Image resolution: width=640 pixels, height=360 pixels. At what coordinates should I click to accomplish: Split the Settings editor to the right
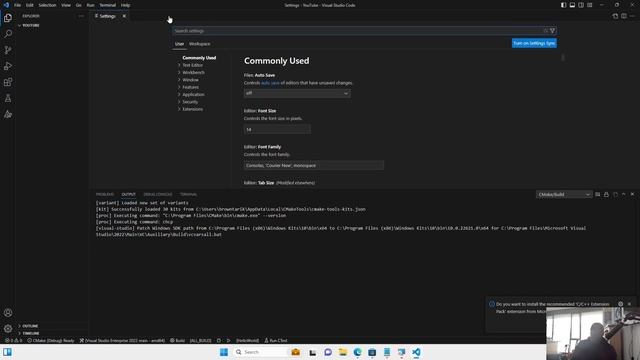[624, 16]
